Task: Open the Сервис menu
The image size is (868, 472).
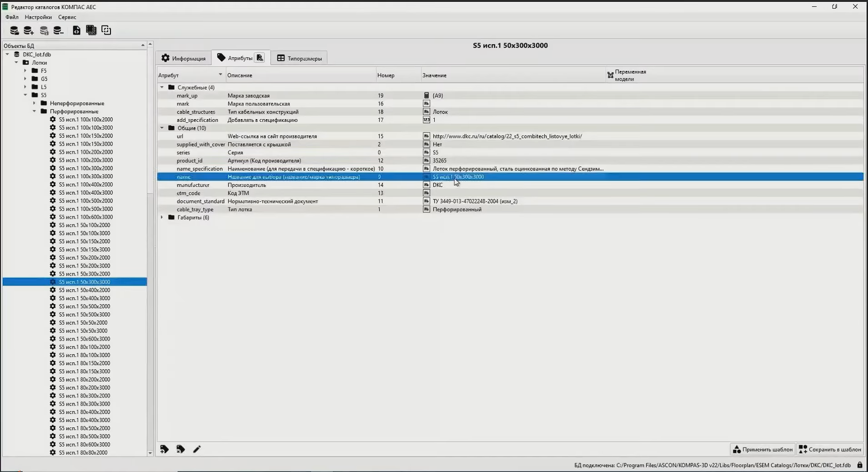Action: [x=67, y=17]
